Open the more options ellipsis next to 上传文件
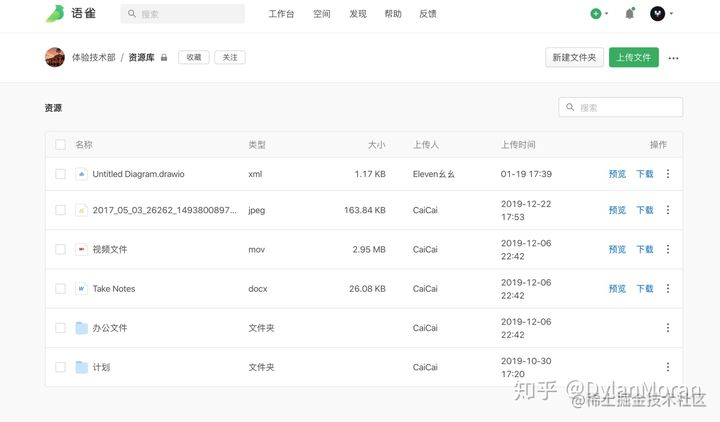 pyautogui.click(x=673, y=58)
